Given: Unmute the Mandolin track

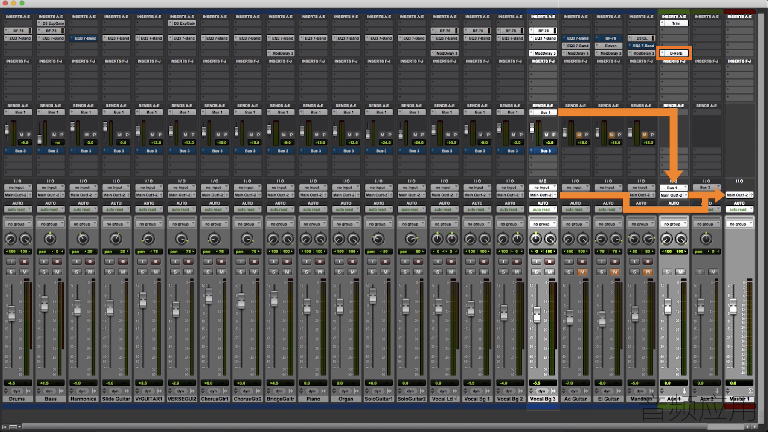Looking at the screenshot, I should click(x=647, y=271).
